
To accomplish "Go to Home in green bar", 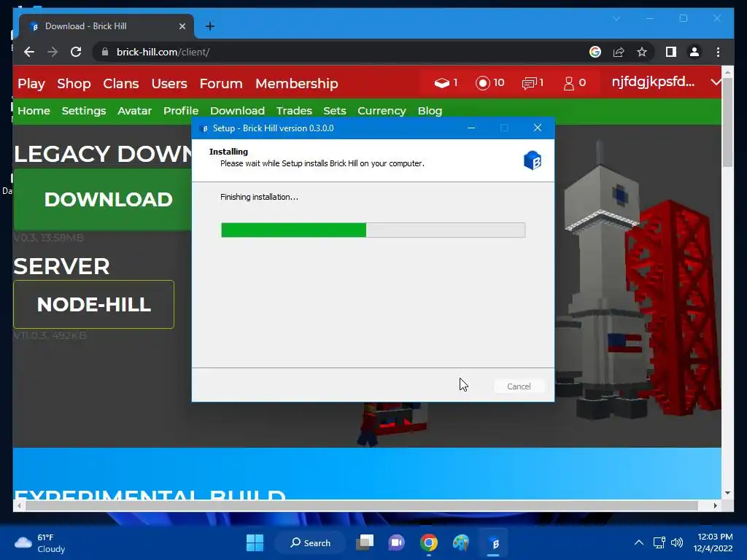I will [34, 111].
